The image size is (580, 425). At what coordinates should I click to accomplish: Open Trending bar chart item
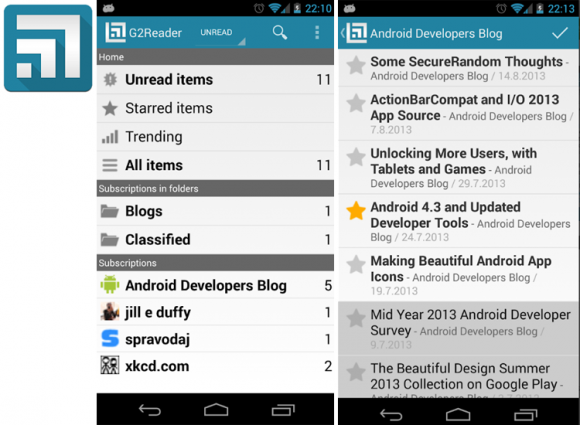pos(215,137)
